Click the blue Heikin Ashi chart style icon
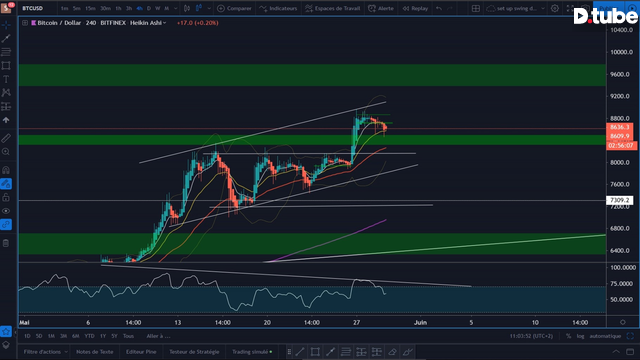 click(200, 8)
